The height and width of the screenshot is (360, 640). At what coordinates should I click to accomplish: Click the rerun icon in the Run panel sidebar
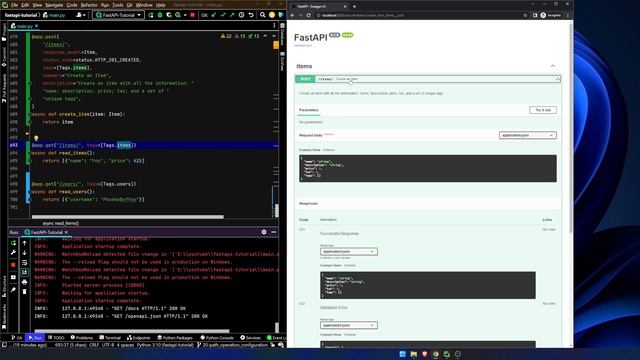[13, 243]
